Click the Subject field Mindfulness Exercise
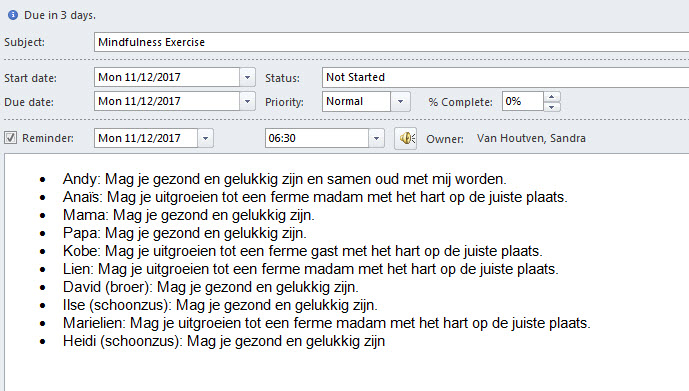This screenshot has height=391, width=689. [x=392, y=42]
